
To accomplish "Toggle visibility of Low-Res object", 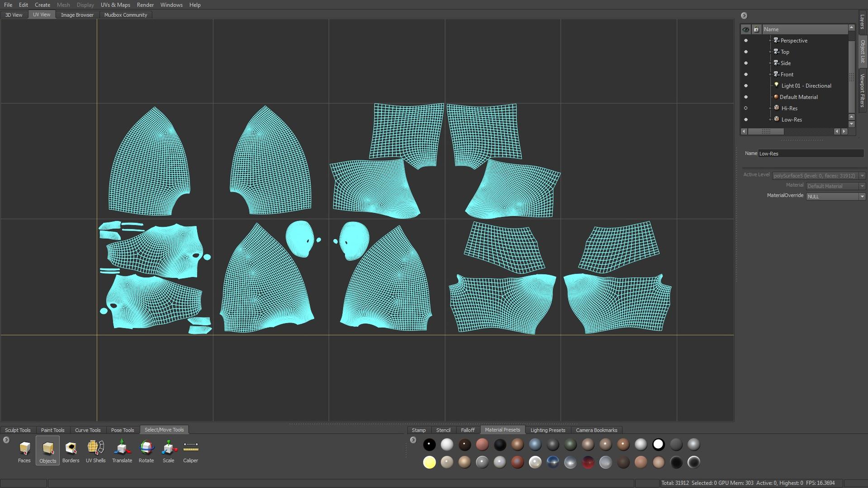I will [745, 119].
